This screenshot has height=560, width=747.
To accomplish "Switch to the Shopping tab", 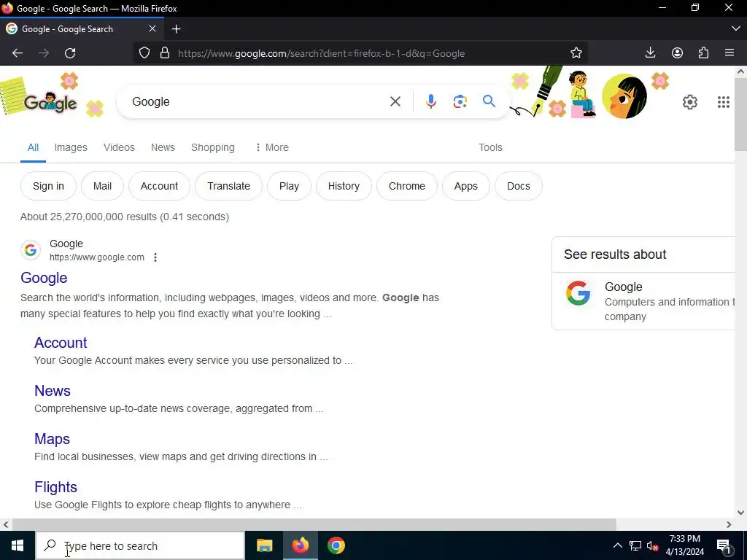I will 213,147.
